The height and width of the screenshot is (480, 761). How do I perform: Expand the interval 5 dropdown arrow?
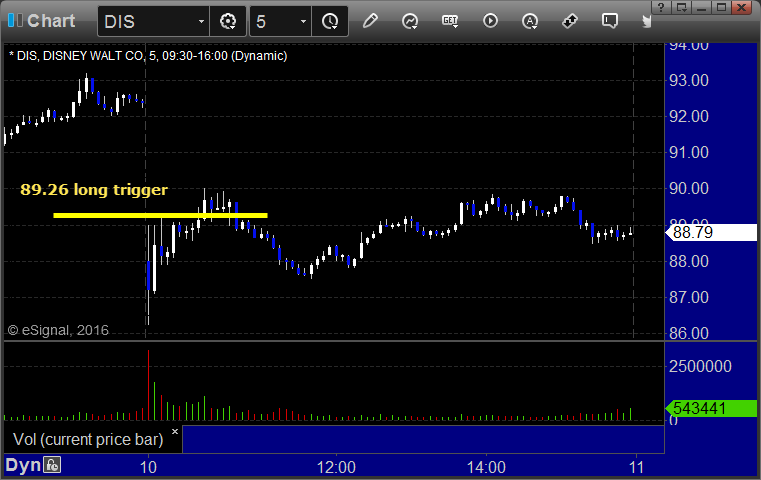pos(303,21)
